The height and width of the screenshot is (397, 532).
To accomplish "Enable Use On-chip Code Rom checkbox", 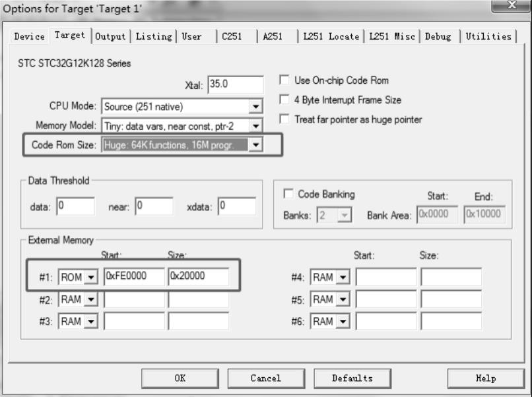I will pos(285,80).
